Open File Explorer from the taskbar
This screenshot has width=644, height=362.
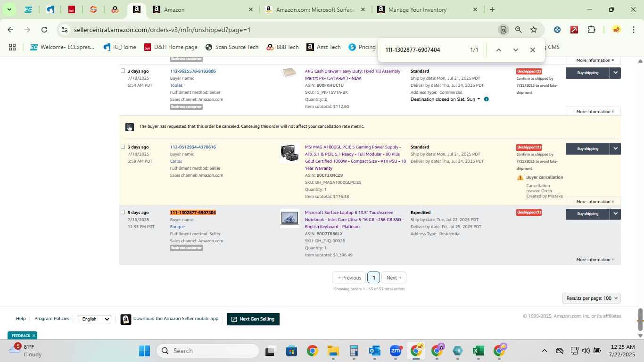[x=333, y=351]
